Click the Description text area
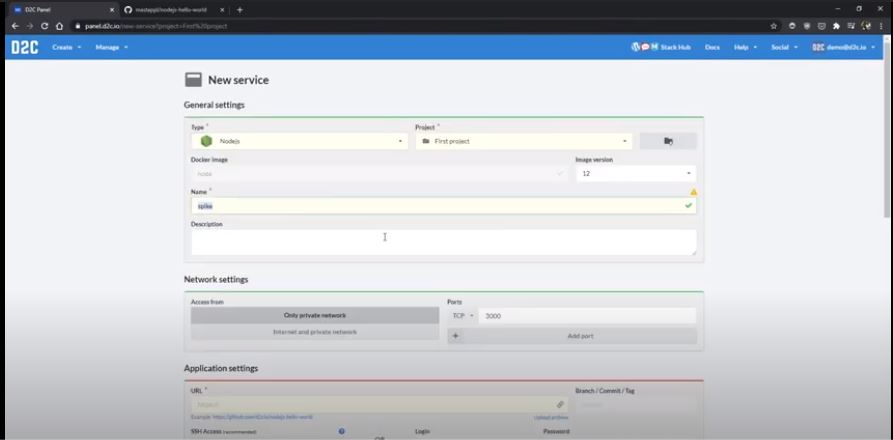The image size is (893, 440). 444,242
